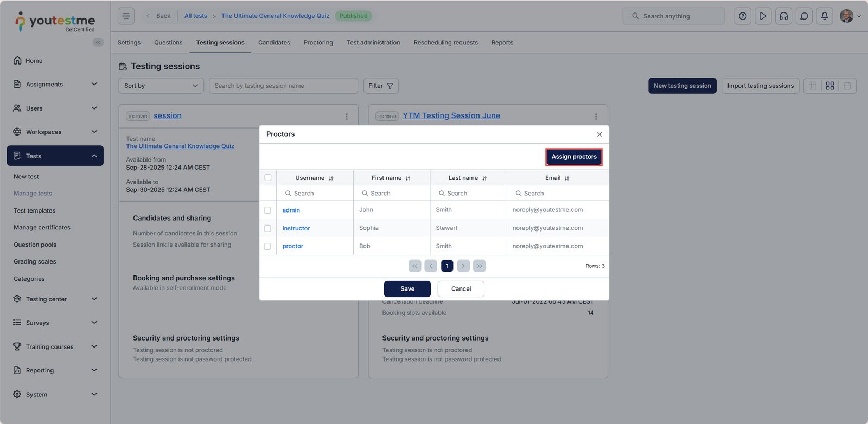The height and width of the screenshot is (424, 868).
Task: Open the help question mark icon
Action: click(x=743, y=16)
